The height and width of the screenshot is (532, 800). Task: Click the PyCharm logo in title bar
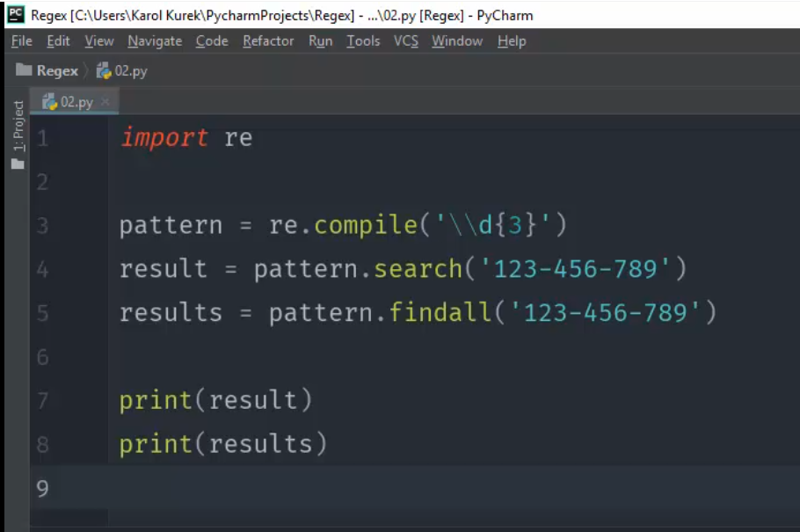[16, 14]
